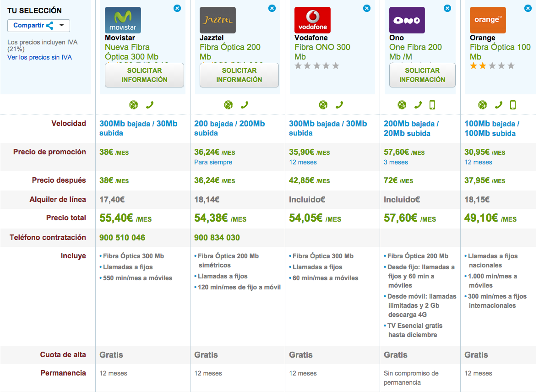Remove Jazztel from the comparison
The width and height of the screenshot is (539, 392).
[x=272, y=8]
